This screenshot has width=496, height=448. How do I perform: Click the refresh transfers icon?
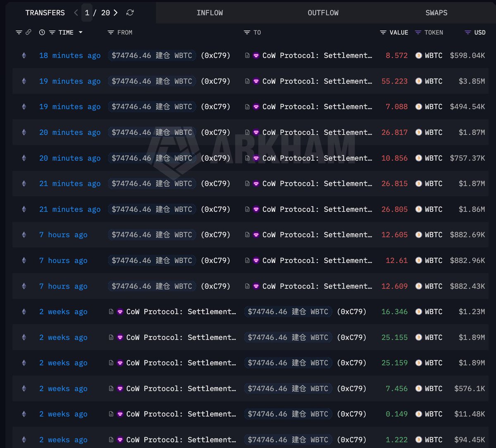pyautogui.click(x=130, y=13)
